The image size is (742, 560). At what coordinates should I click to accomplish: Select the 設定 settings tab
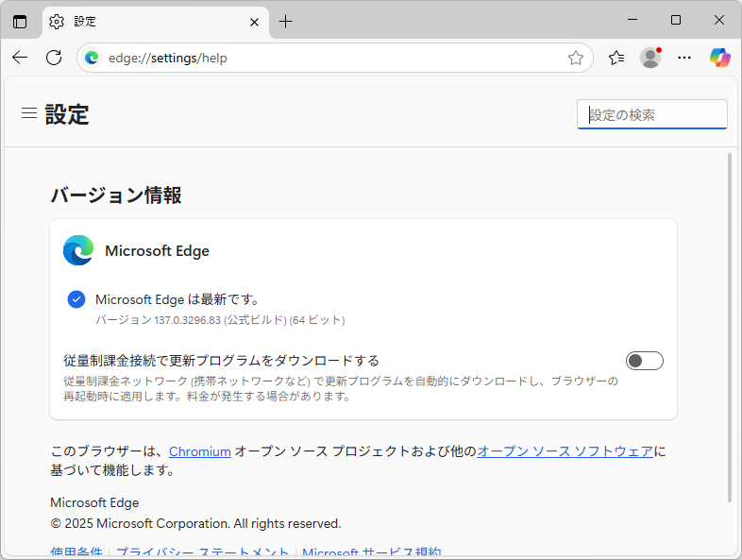coord(156,22)
